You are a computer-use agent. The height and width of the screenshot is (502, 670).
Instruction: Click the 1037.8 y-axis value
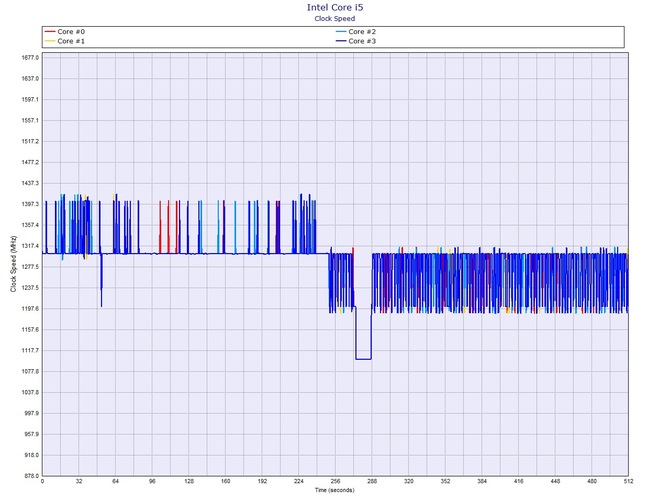pyautogui.click(x=30, y=393)
